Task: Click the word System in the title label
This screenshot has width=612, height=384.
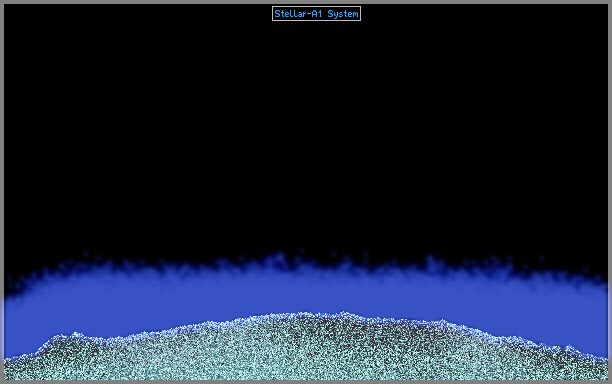Action: point(343,14)
